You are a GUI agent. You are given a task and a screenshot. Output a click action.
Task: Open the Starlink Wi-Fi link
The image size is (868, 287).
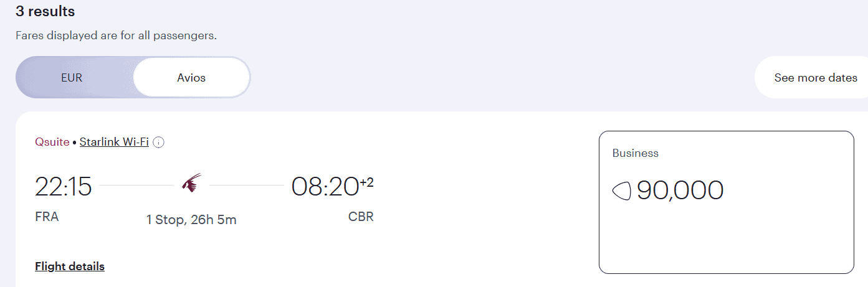[114, 142]
